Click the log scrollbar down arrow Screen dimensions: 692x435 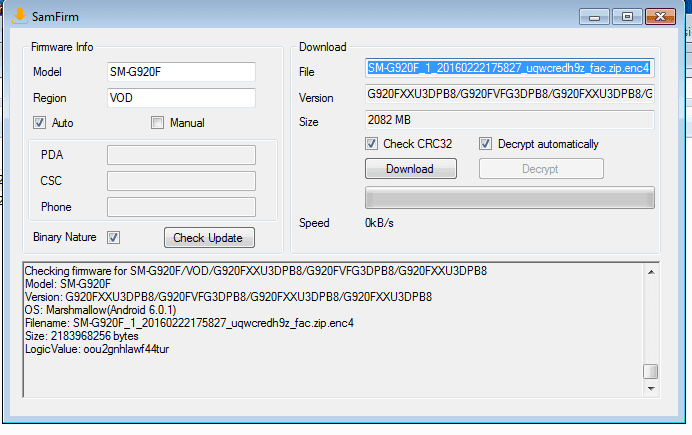(x=651, y=389)
